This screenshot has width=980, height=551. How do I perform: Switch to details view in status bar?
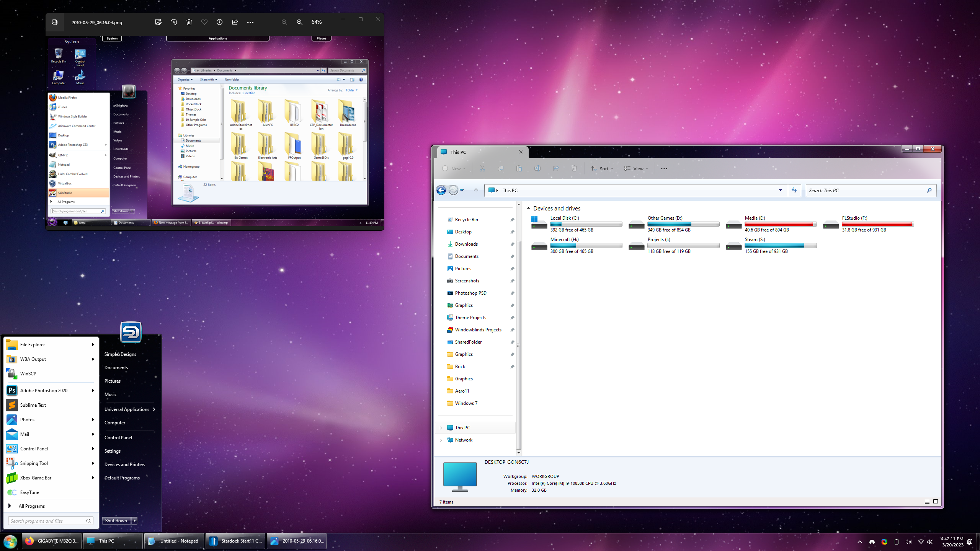pyautogui.click(x=927, y=502)
